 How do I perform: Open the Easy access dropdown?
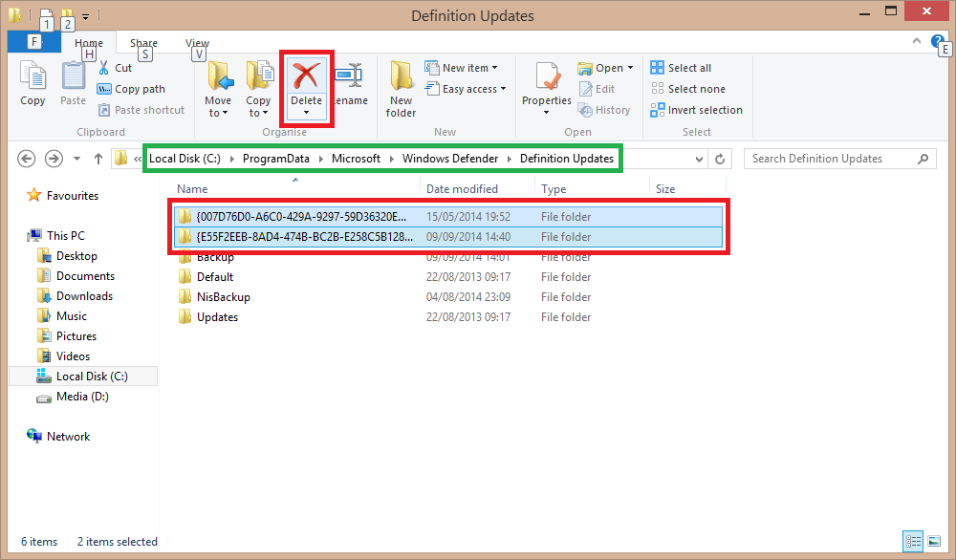coord(466,89)
